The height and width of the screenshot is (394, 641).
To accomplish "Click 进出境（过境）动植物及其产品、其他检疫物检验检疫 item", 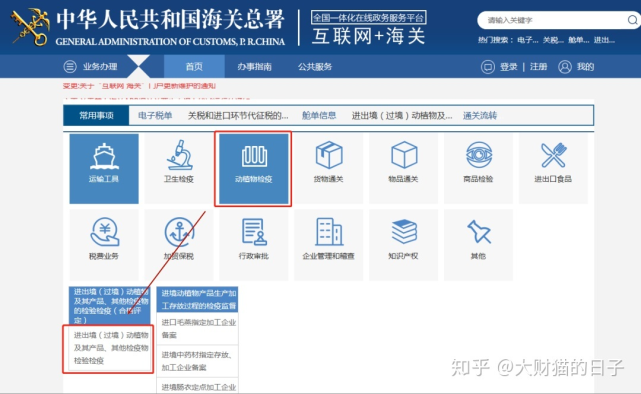I will point(110,348).
